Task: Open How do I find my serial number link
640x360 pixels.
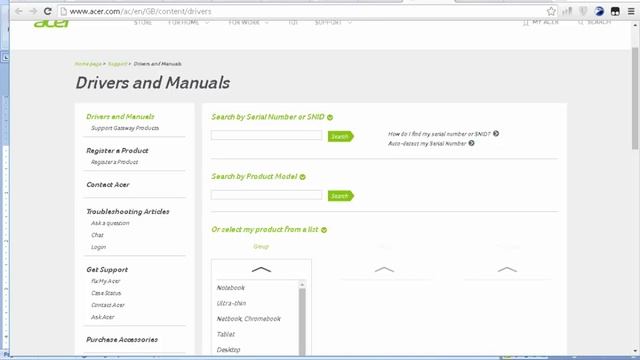Action: point(439,134)
